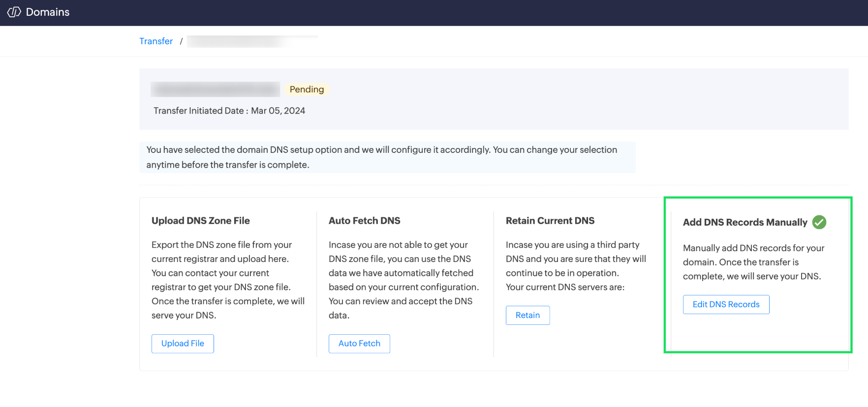Select the Add DNS Records Manually heading
The height and width of the screenshot is (407, 868).
(745, 222)
